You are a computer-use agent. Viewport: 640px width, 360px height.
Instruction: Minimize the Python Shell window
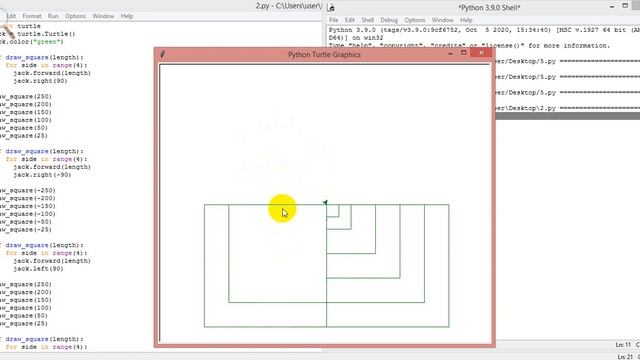[612, 7]
